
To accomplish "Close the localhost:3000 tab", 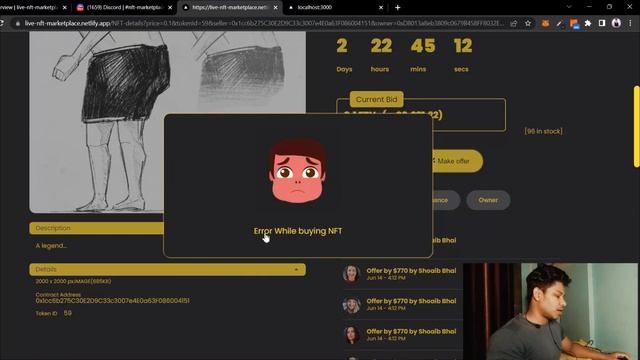I will (381, 7).
